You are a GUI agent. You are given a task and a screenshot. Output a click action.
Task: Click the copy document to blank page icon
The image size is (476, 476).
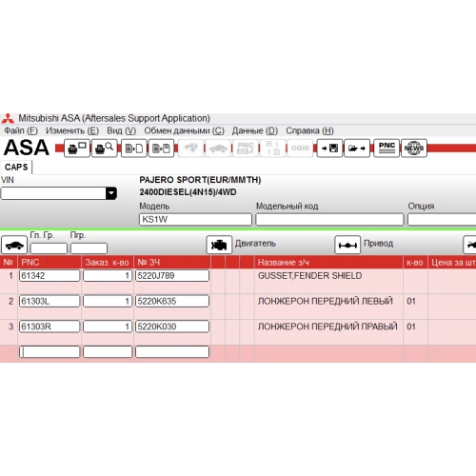[x=134, y=149]
